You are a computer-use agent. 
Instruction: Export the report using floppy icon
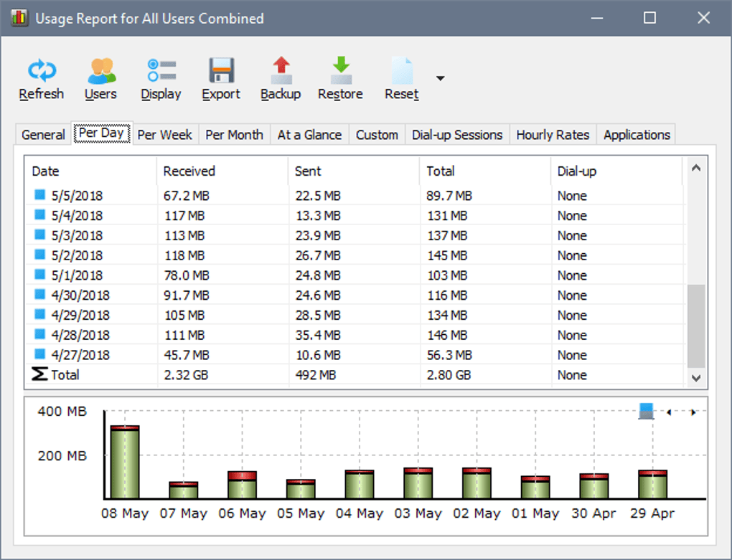[222, 71]
